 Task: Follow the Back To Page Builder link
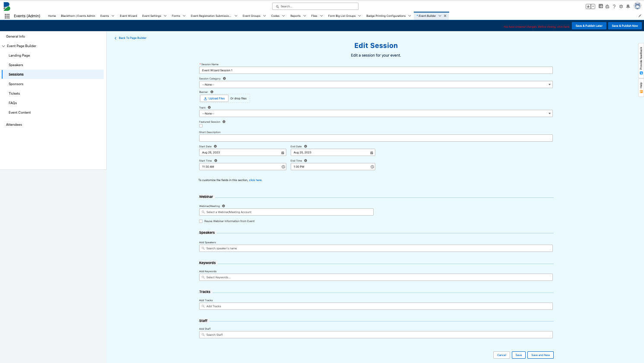pyautogui.click(x=130, y=38)
